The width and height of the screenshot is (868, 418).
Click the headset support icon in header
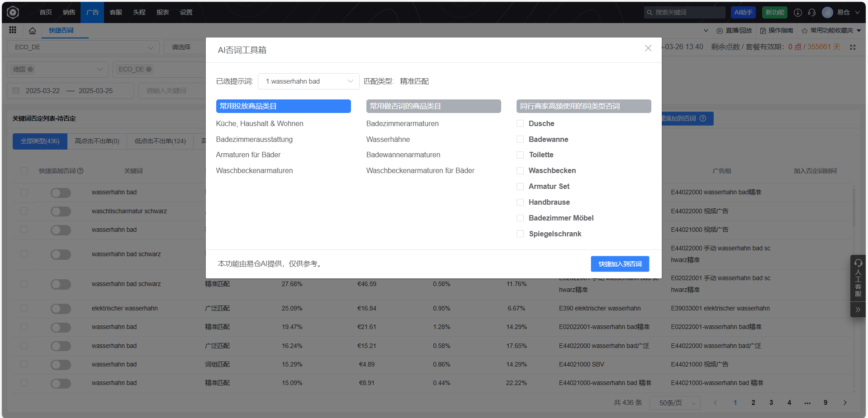coord(811,13)
